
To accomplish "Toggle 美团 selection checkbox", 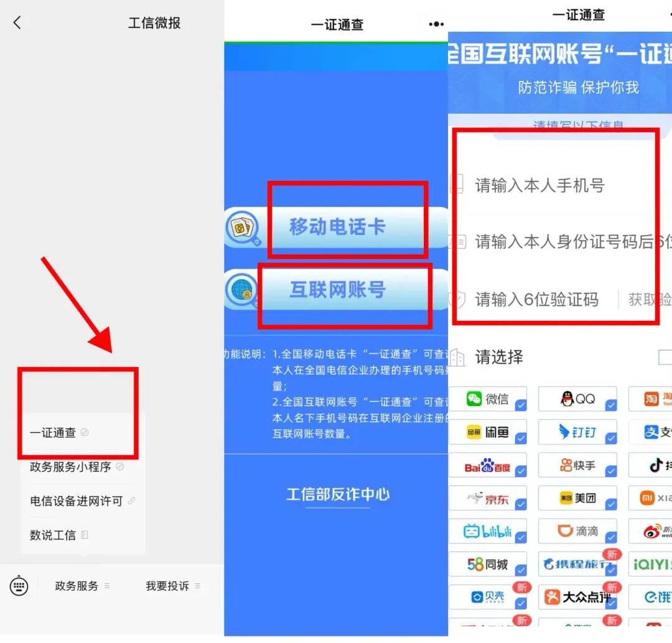I will click(x=611, y=504).
